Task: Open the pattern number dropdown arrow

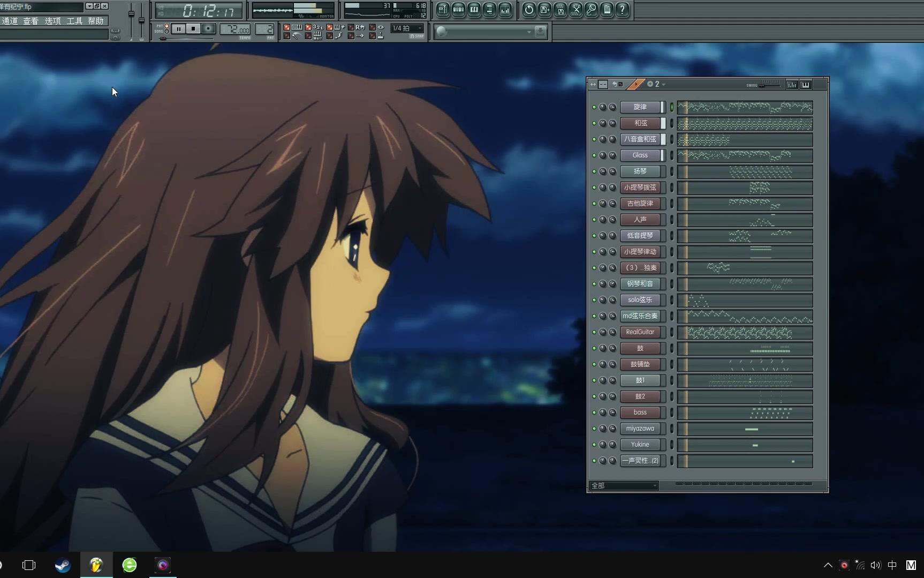Action: pos(664,85)
